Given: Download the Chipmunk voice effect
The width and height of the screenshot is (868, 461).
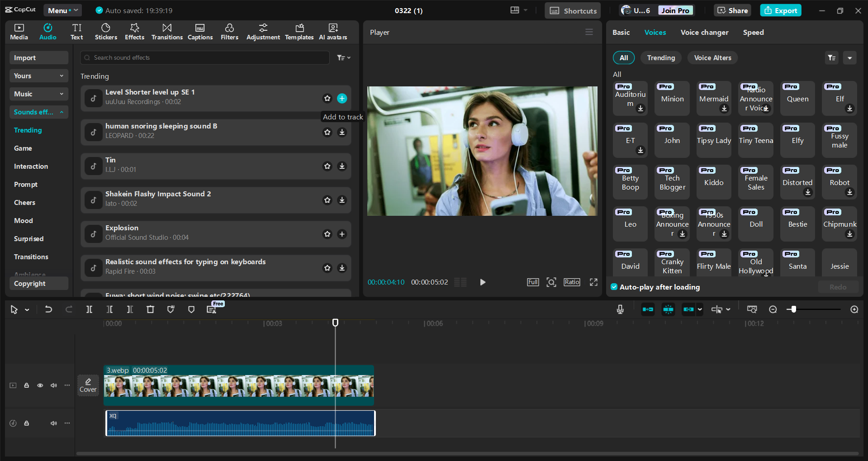Looking at the screenshot, I should [850, 234].
